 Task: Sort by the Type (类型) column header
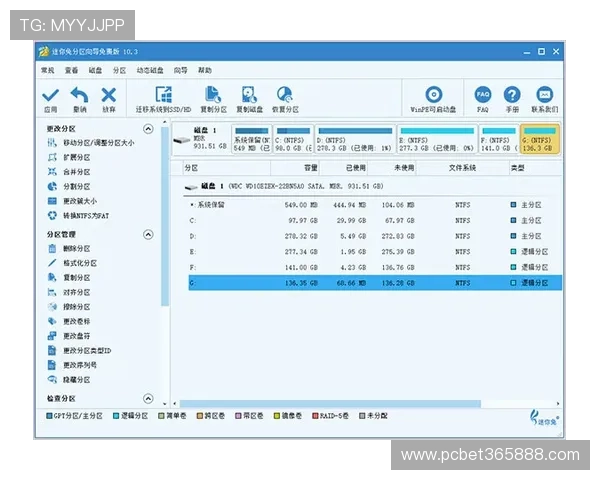tap(535, 168)
